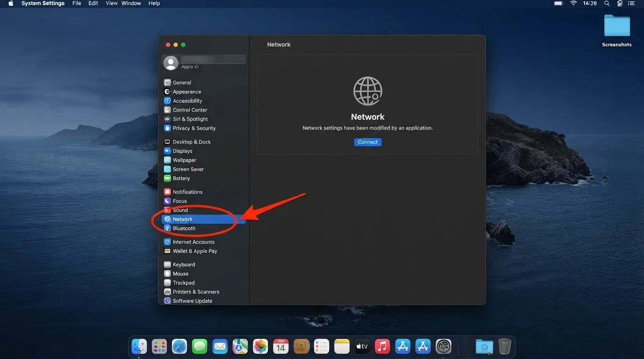
Task: Select Privacy & Security in the sidebar
Action: coord(204,128)
